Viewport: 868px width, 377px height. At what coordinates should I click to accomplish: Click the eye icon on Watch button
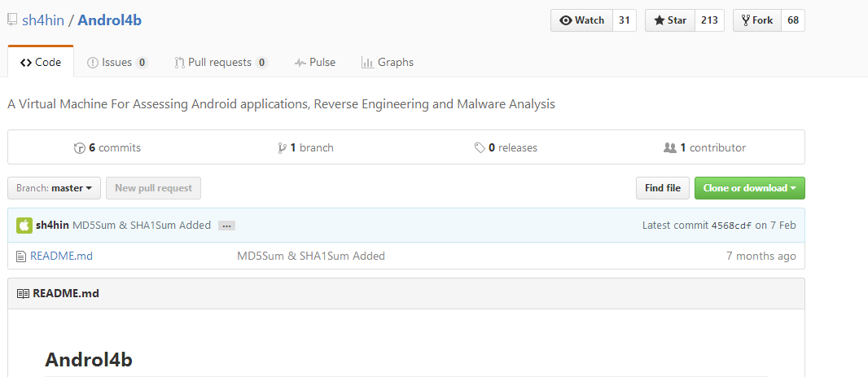(566, 20)
